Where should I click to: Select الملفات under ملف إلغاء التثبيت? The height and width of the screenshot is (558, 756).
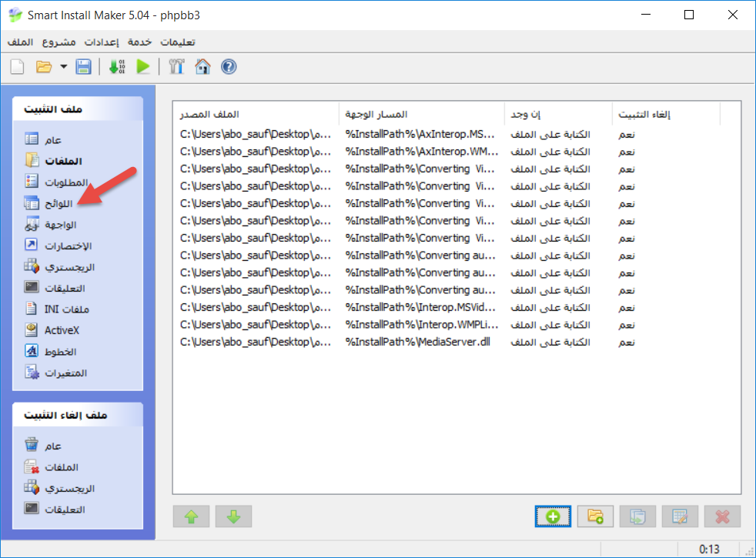[51, 466]
